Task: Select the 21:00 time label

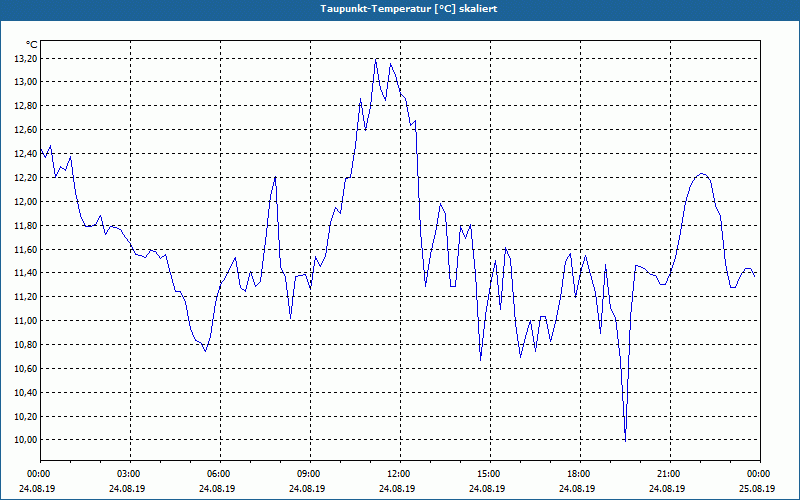Action: 670,474
